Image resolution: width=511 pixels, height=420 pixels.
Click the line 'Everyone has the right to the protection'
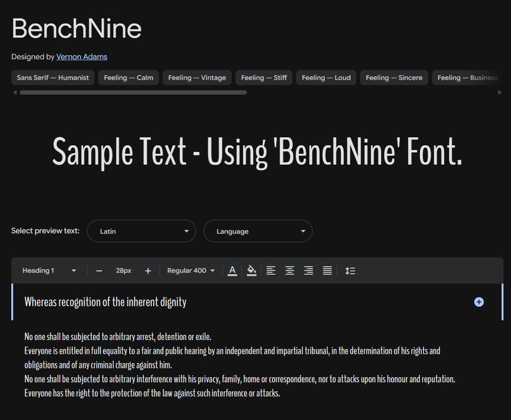click(152, 393)
